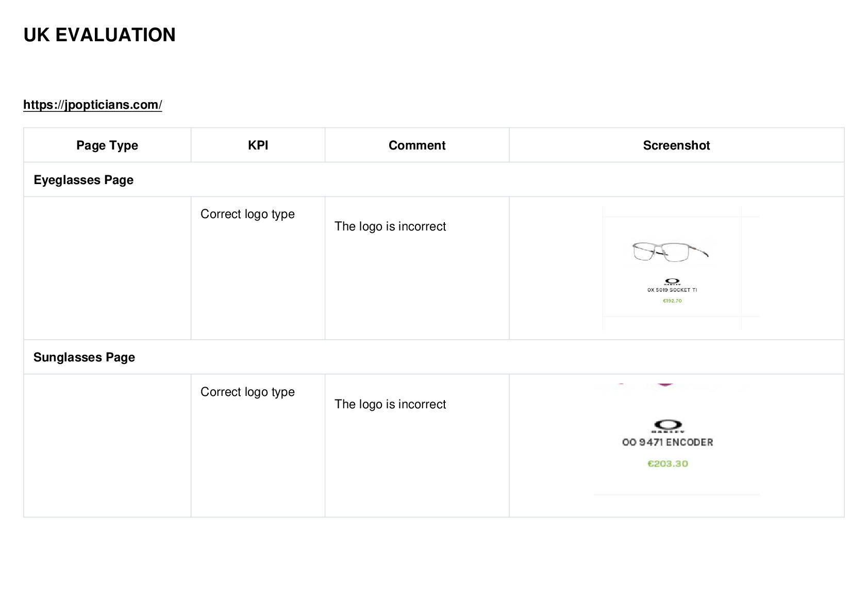Click Correct logo type in Sunglasses row
Screen dimensions: 868x614
coord(247,392)
